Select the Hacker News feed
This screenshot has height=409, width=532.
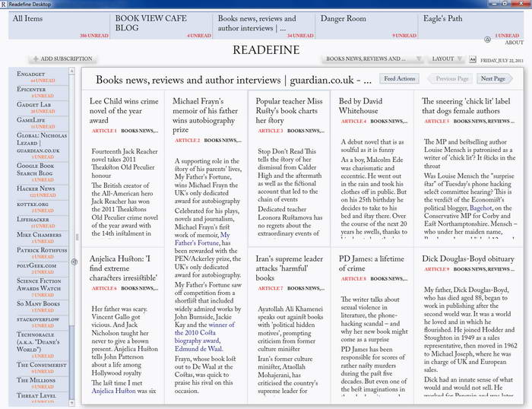coord(39,192)
